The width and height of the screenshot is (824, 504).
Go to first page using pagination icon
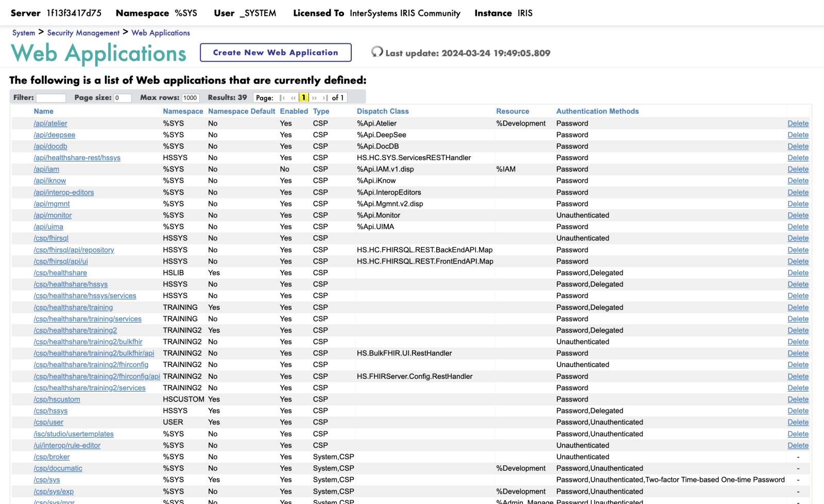(282, 98)
